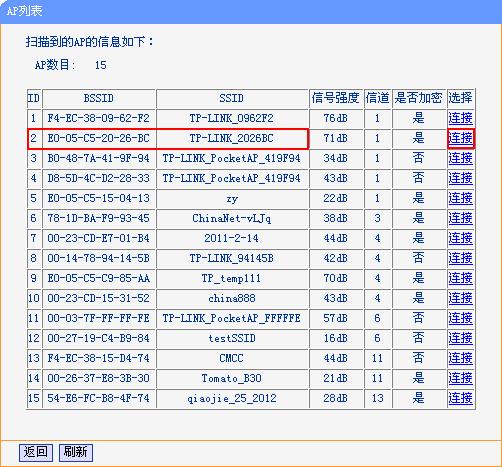This screenshot has width=502, height=467.
Task: Click 连接 link for TP-LINK_0962F2
Action: click(x=460, y=118)
